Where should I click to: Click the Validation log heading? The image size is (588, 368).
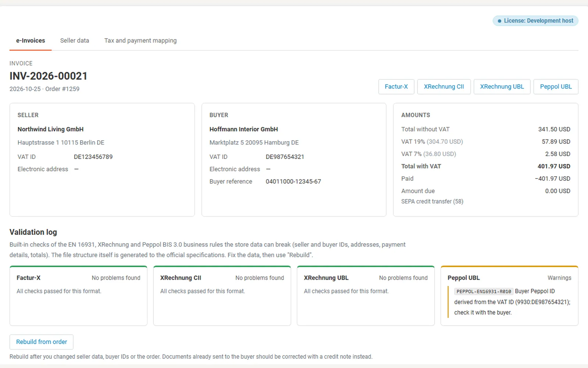(x=33, y=232)
